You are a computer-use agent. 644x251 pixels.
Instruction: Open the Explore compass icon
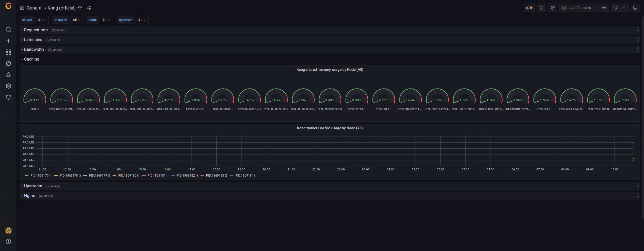click(x=8, y=63)
